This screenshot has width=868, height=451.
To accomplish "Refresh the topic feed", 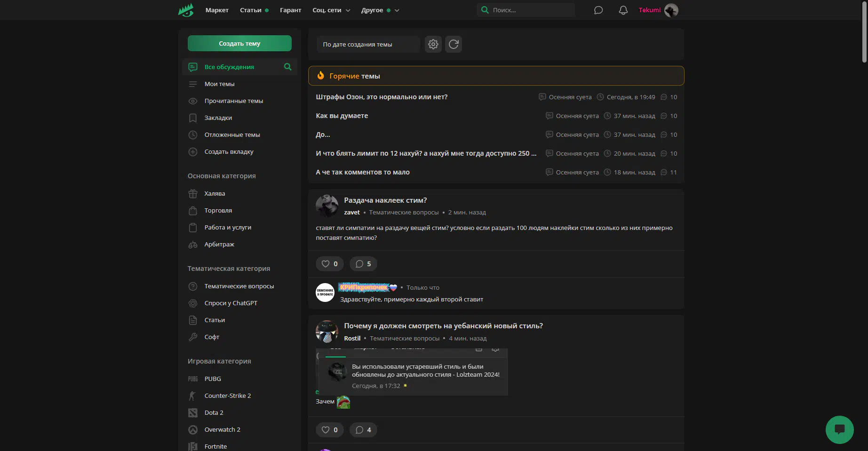I will click(x=454, y=44).
